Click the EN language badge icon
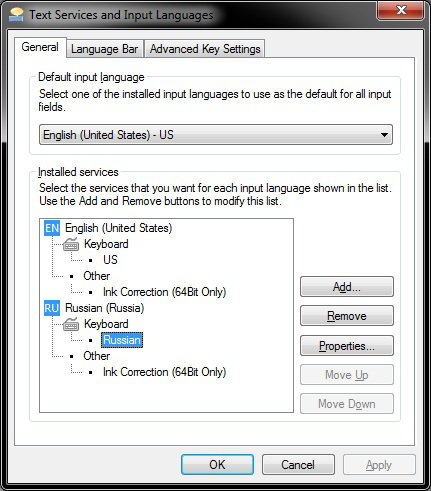Screen dimensions: 431x491 (x=52, y=228)
